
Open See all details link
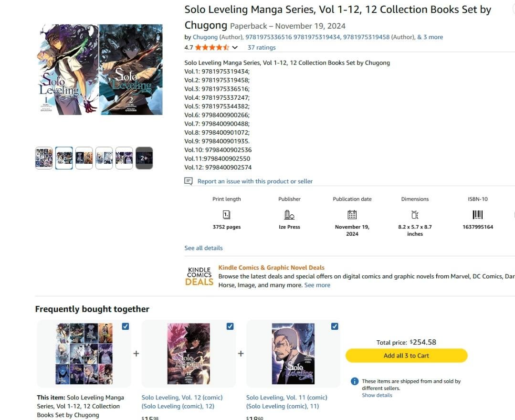(x=203, y=248)
